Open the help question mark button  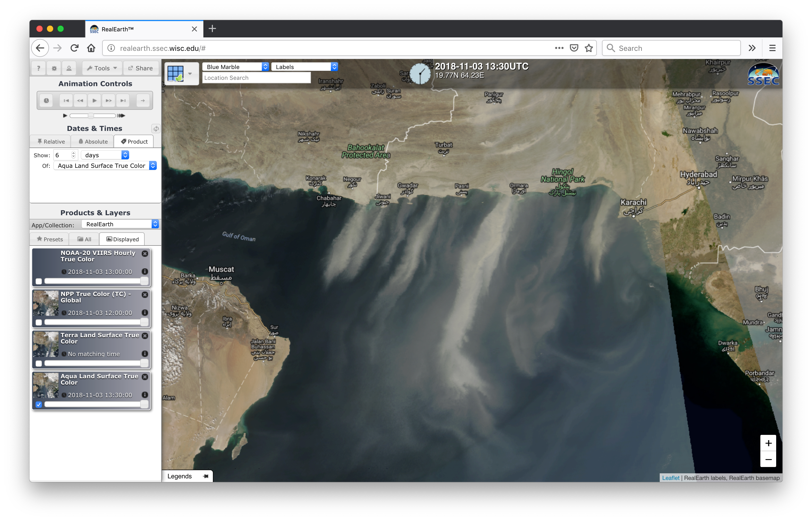point(38,68)
